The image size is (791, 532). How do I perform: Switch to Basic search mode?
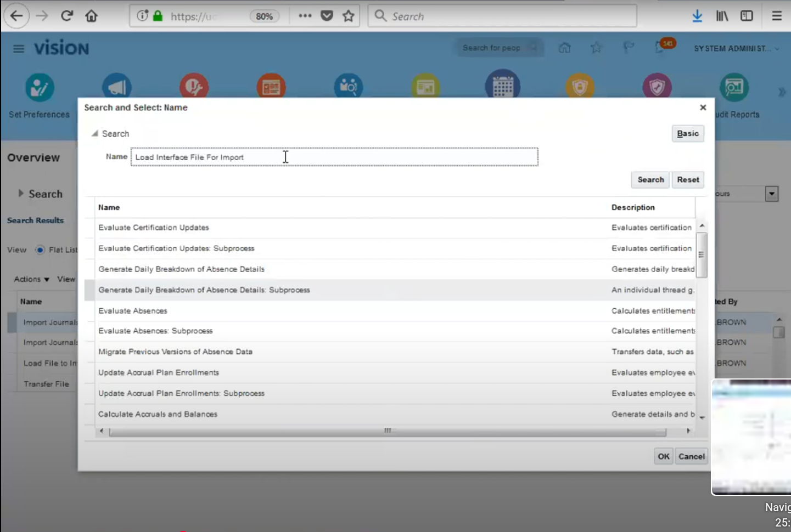tap(687, 134)
